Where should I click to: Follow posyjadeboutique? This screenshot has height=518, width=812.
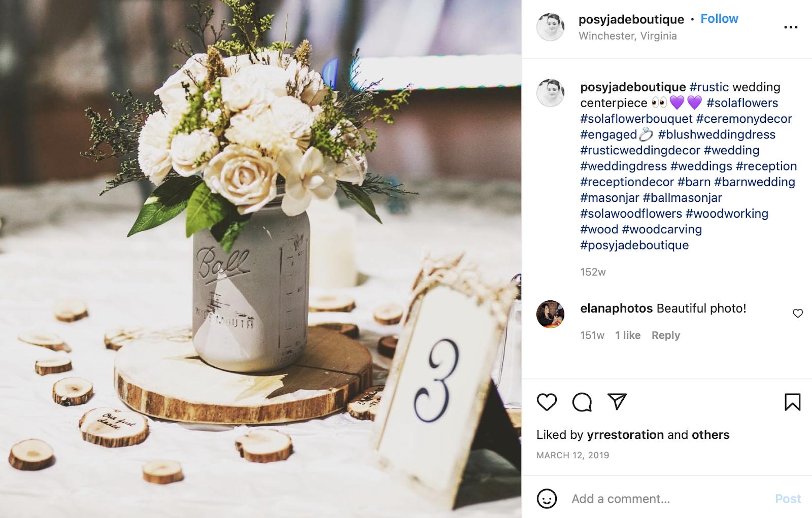(x=719, y=19)
